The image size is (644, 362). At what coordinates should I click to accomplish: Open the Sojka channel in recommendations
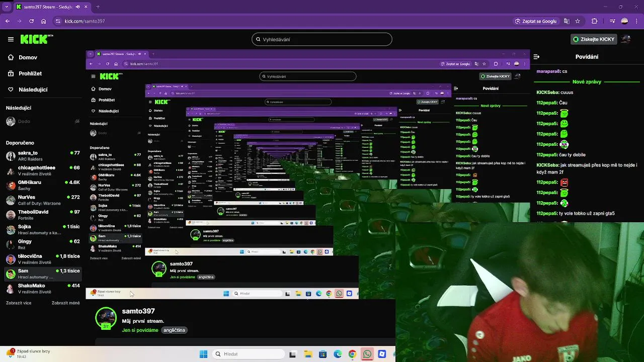point(43,230)
